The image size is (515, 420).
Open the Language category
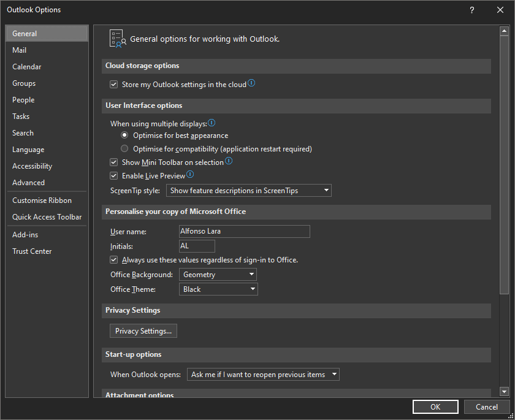[47, 150]
